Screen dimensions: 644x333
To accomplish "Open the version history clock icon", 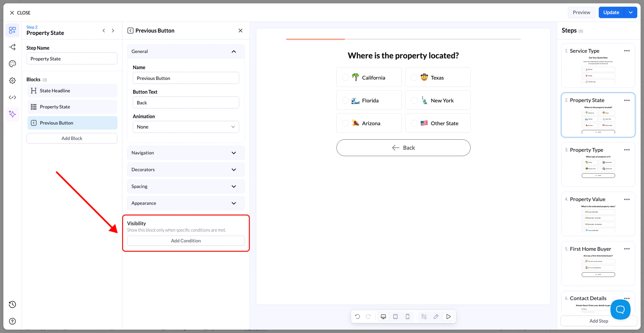I will tap(12, 304).
